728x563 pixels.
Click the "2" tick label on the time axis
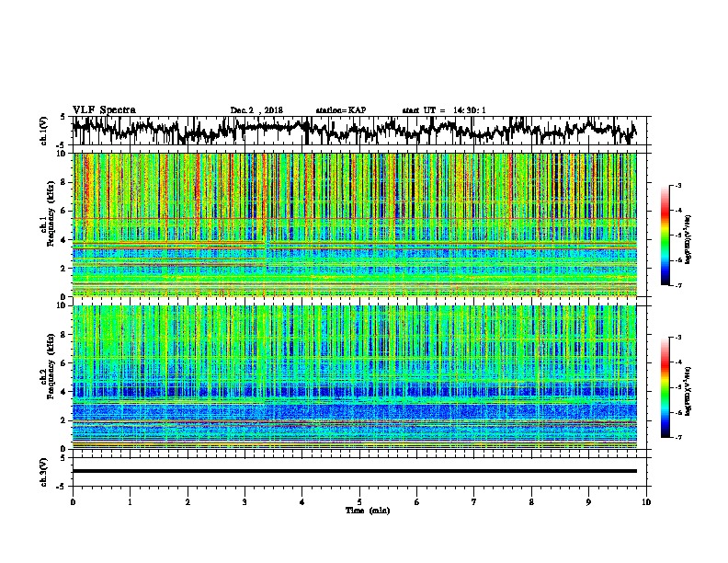[x=188, y=502]
